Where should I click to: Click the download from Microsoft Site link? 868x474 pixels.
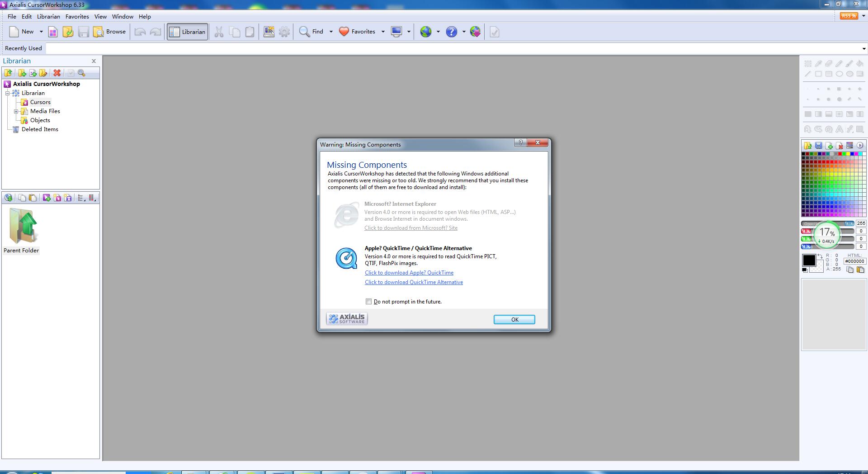tap(411, 228)
